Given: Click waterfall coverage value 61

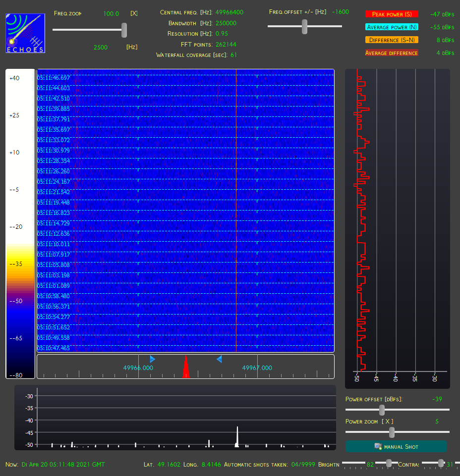Looking at the screenshot, I should point(233,55).
